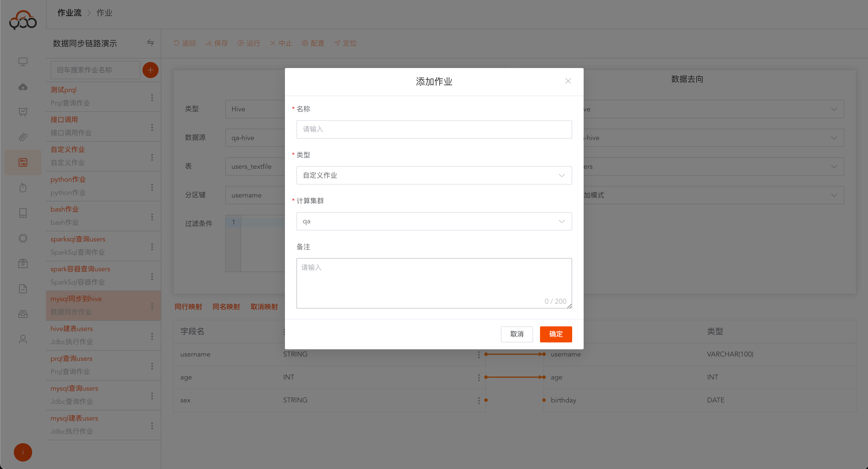The height and width of the screenshot is (469, 868).
Task: Open three-dot menu for bash作业
Action: [x=152, y=216]
